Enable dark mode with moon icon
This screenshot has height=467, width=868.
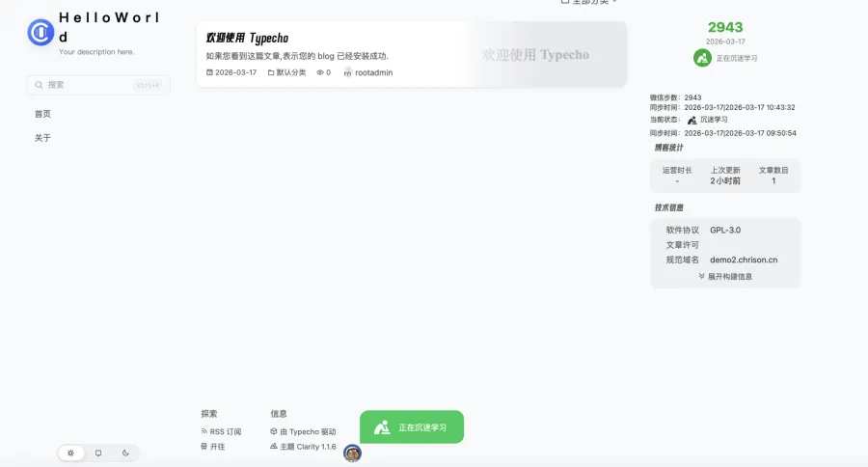pyautogui.click(x=125, y=453)
